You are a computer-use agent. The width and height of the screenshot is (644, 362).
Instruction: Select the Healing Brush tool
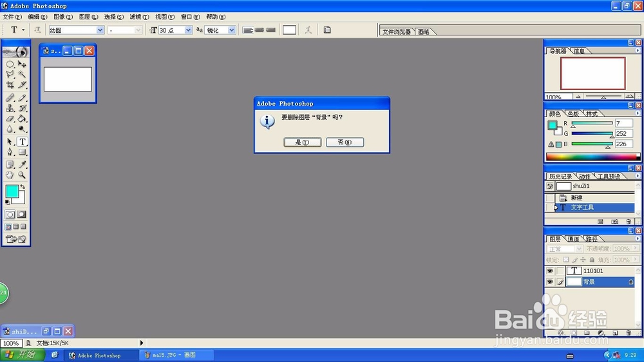pyautogui.click(x=10, y=98)
